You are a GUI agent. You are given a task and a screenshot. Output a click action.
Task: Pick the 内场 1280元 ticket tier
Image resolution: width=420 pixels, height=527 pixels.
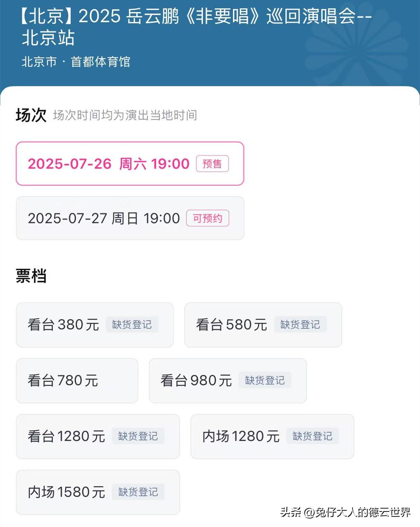272,436
